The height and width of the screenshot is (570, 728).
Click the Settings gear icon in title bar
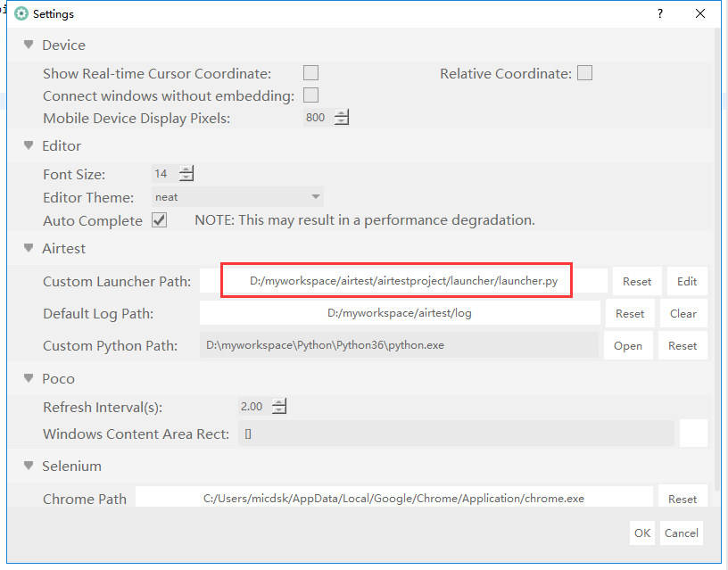[21, 13]
